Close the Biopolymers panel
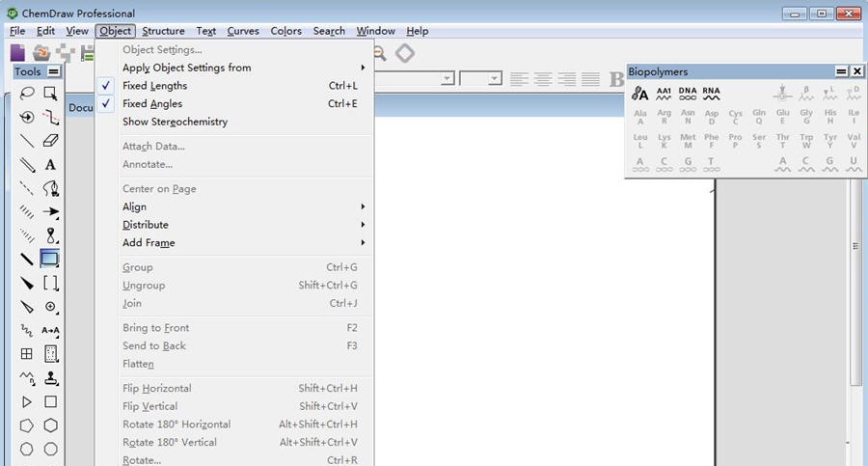This screenshot has height=466, width=868. tap(855, 72)
